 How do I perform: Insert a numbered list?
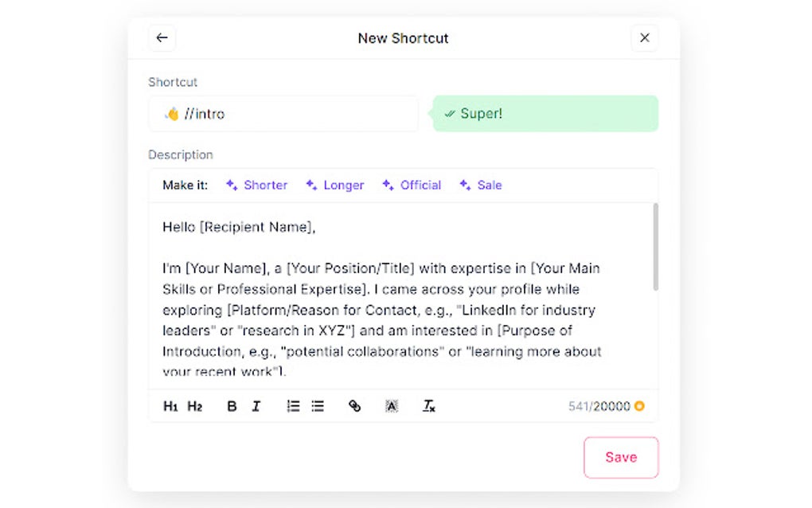(x=292, y=406)
